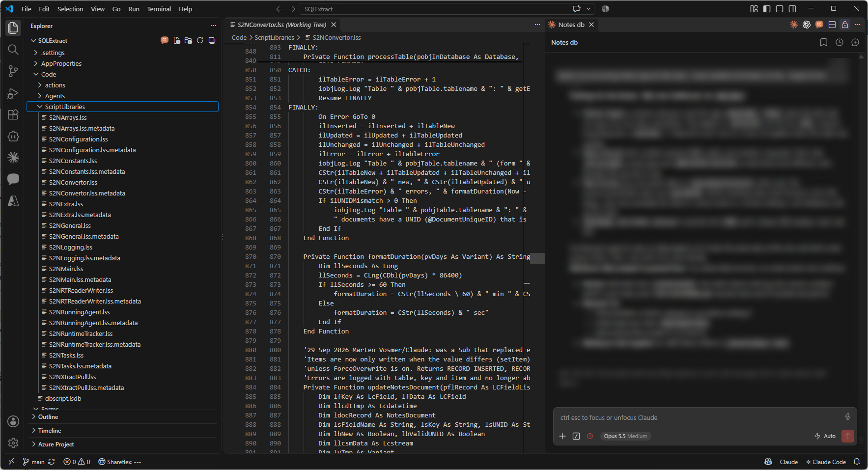
Task: Toggle Secondary Side Bar visibility
Action: (x=792, y=9)
